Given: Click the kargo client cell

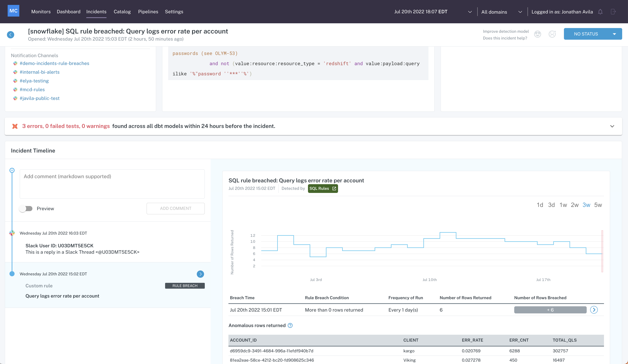Looking at the screenshot, I should tap(409, 351).
